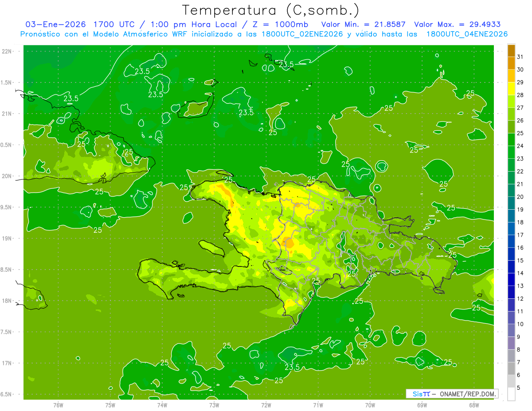Click the '75W' longitude axis label
This screenshot has height=411, width=532.
[x=110, y=405]
